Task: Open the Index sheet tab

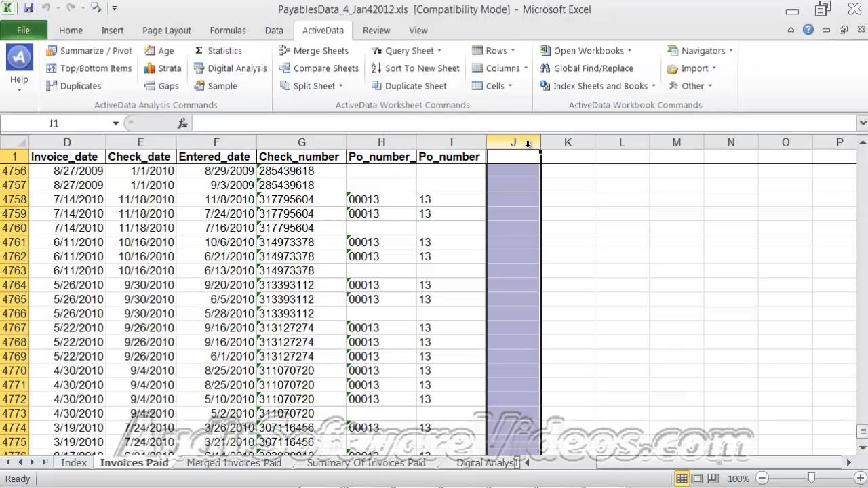Action: point(74,463)
